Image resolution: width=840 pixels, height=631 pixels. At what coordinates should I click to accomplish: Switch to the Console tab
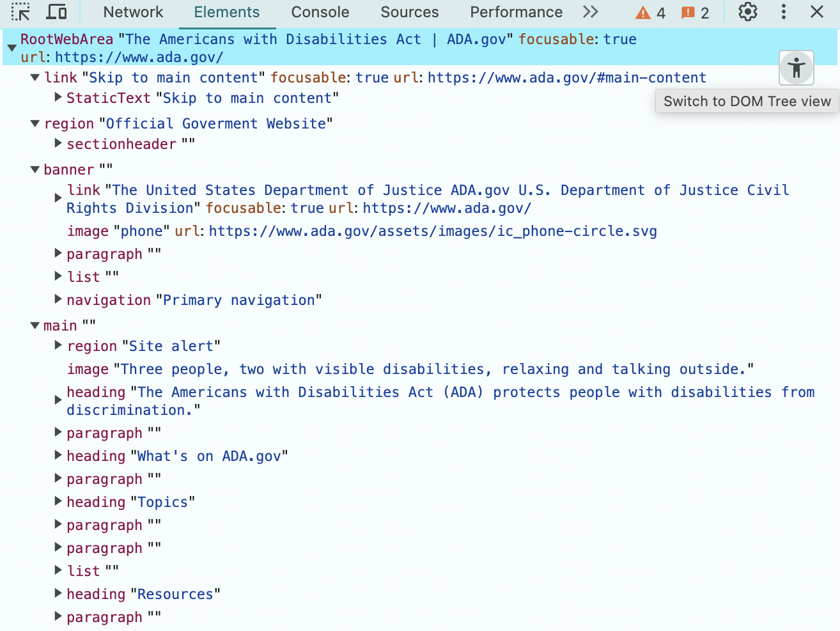(x=320, y=12)
